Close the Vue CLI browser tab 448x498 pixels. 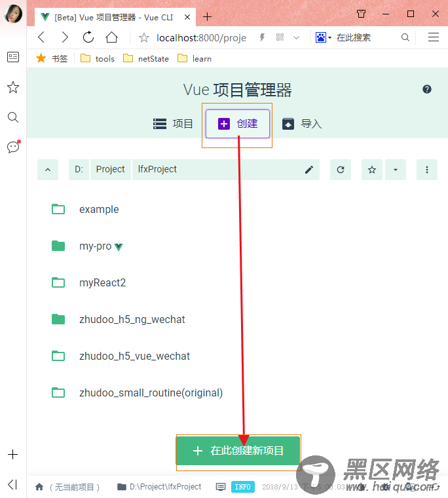tap(187, 17)
